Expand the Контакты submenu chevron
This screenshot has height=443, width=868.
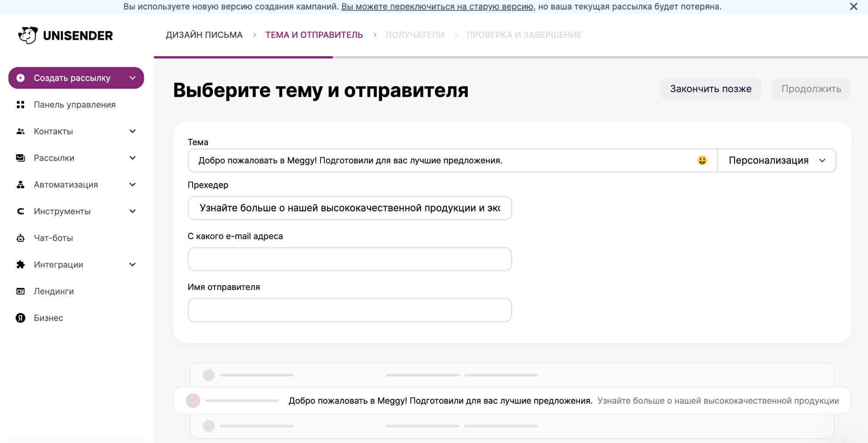pos(133,131)
